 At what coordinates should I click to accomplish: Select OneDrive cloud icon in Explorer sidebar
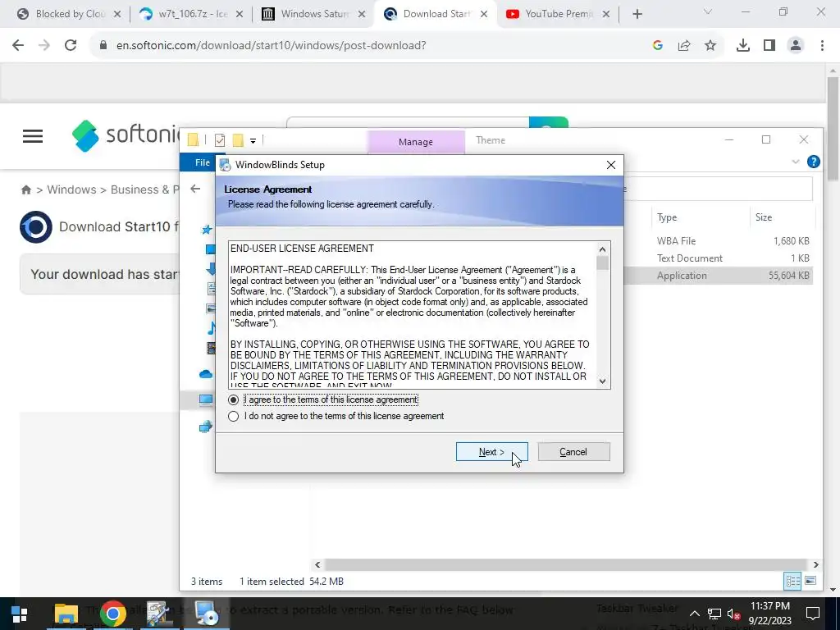(206, 374)
